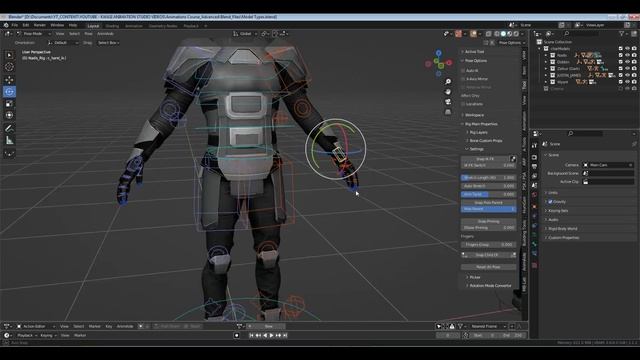The width and height of the screenshot is (640, 360).
Task: Expand the Rotation Mode Convertor subpanel
Action: 489,286
